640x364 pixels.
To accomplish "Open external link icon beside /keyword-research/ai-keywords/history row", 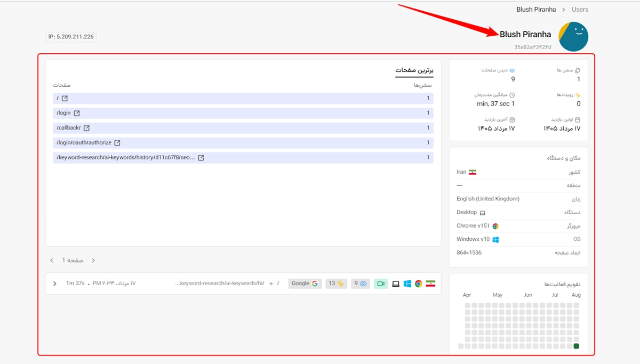I will [201, 158].
